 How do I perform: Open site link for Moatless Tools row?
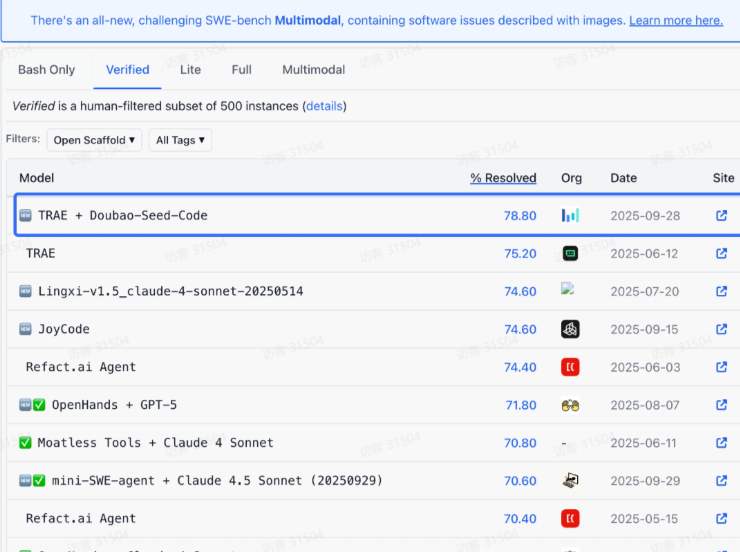[x=721, y=443]
